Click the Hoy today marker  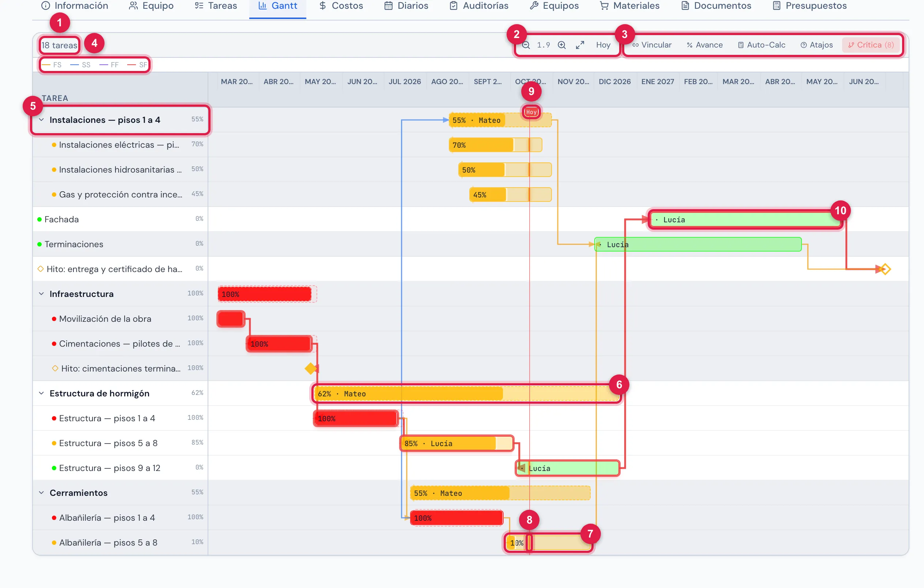531,112
